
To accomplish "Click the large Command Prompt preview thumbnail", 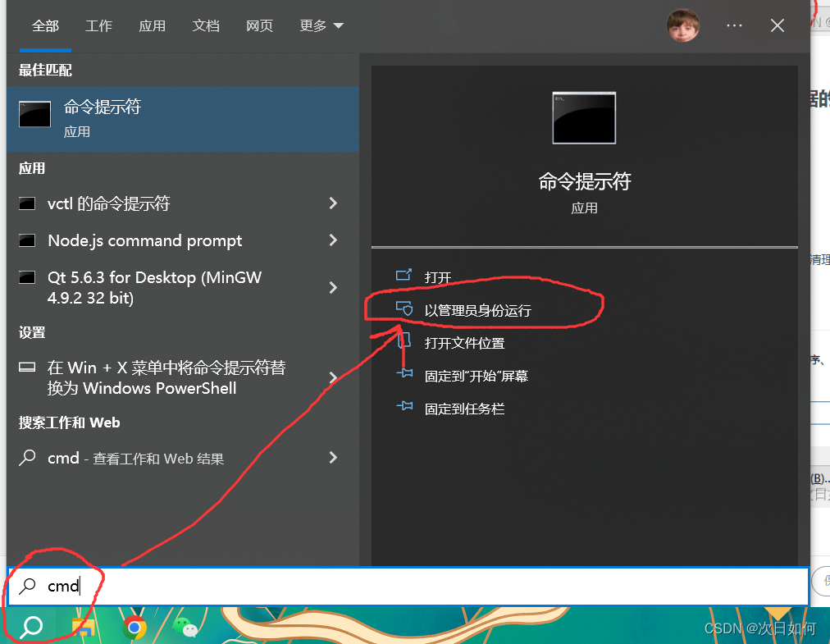I will point(583,118).
